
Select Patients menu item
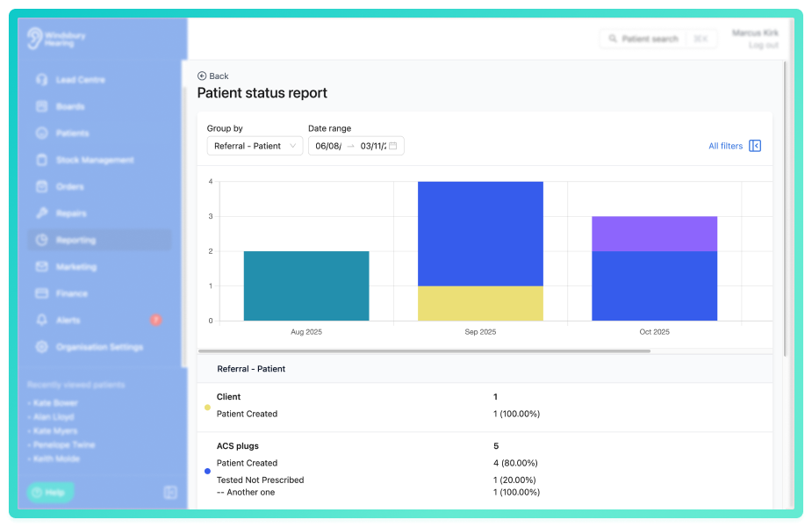(x=99, y=134)
